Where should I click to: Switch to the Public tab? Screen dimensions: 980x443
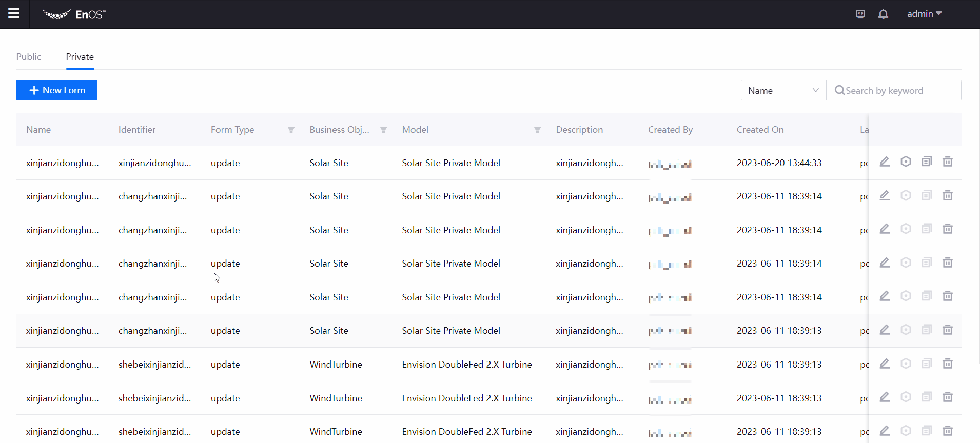pos(29,57)
